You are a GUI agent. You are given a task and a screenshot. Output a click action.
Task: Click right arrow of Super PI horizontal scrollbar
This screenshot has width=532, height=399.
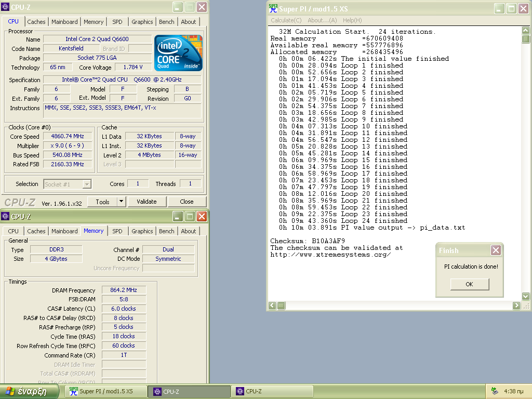coord(516,305)
